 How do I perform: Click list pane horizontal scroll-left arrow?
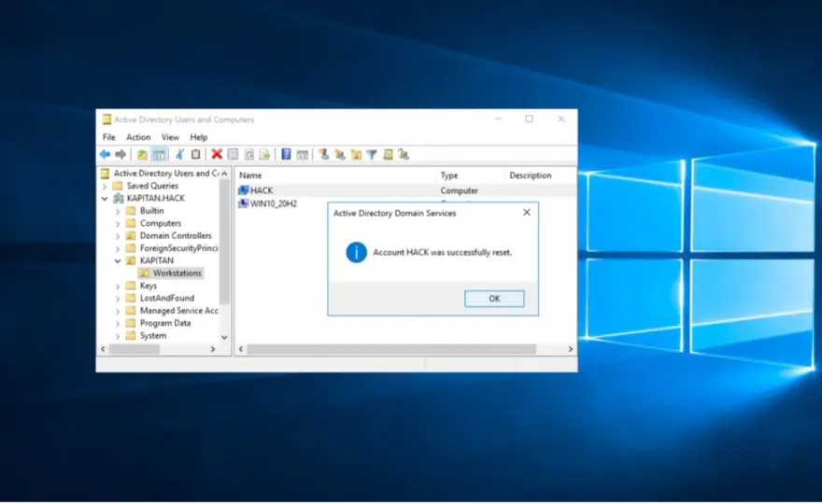[241, 349]
